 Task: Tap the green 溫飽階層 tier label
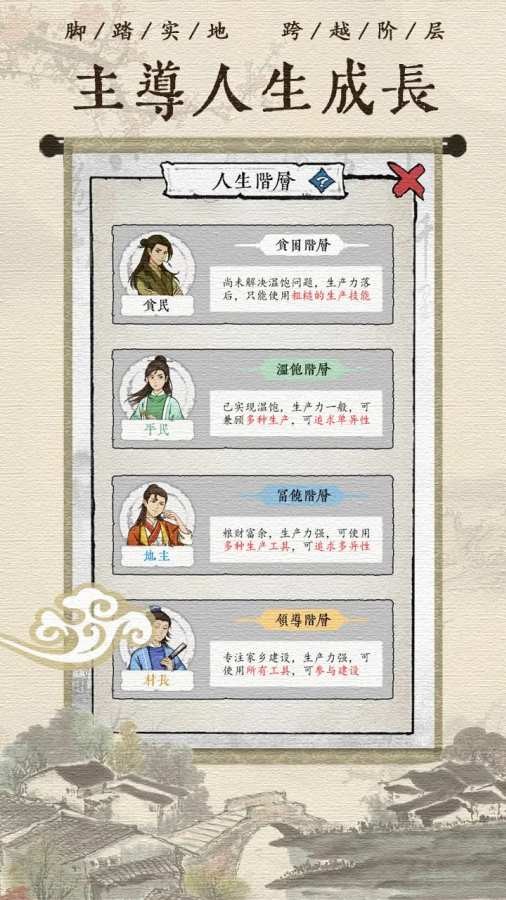pos(302,369)
